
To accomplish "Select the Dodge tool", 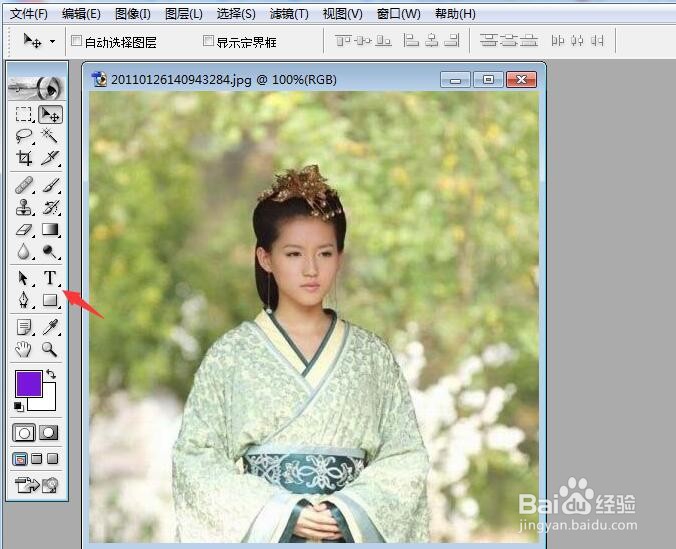I will [x=50, y=251].
